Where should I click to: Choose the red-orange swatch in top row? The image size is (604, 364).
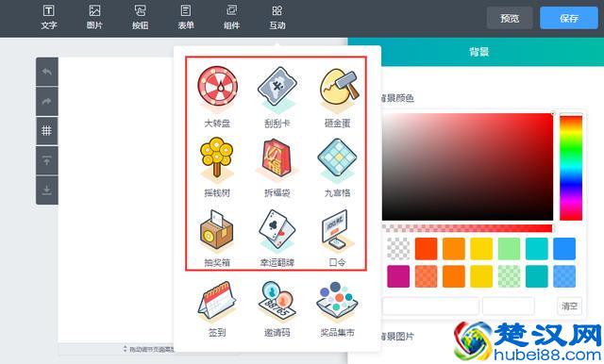(426, 249)
